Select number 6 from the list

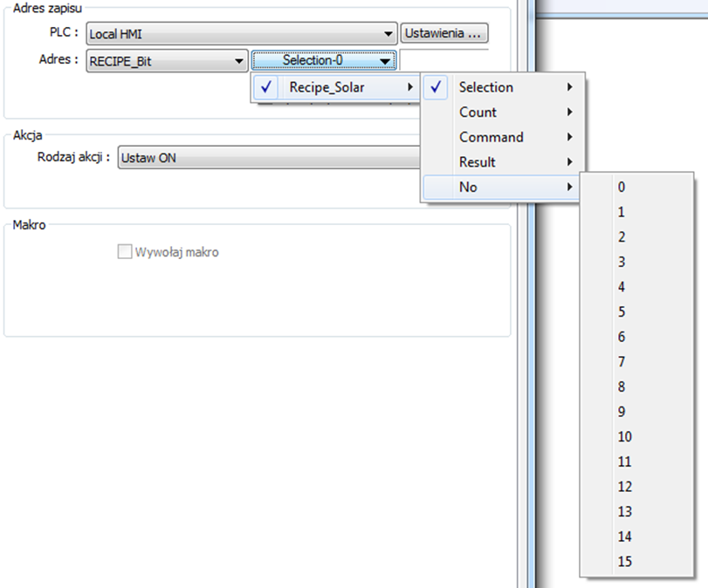[636, 337]
